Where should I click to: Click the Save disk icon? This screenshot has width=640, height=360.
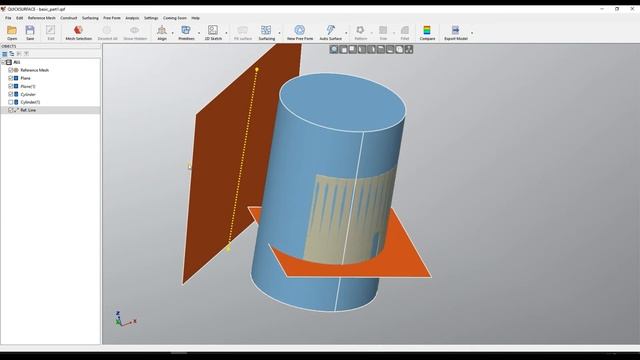click(x=30, y=30)
